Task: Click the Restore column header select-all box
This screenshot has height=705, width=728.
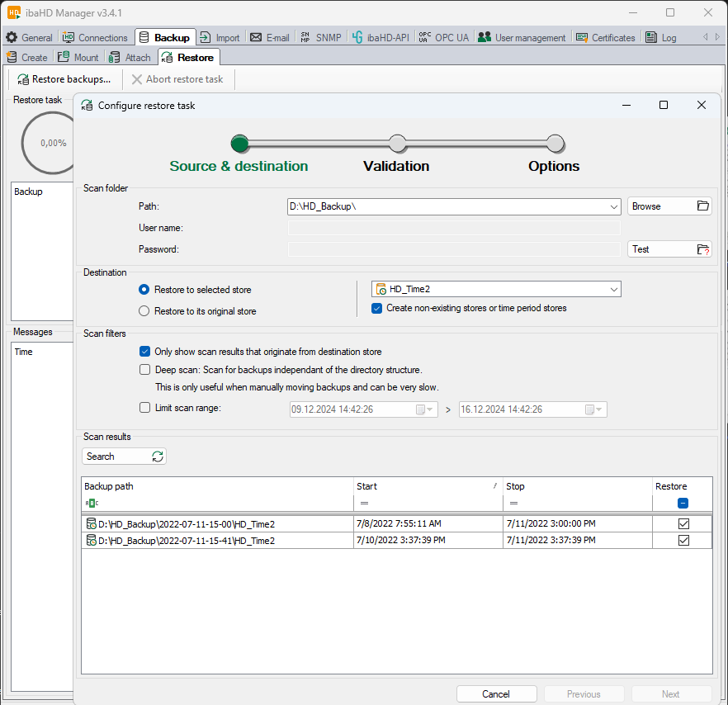Action: pos(683,503)
